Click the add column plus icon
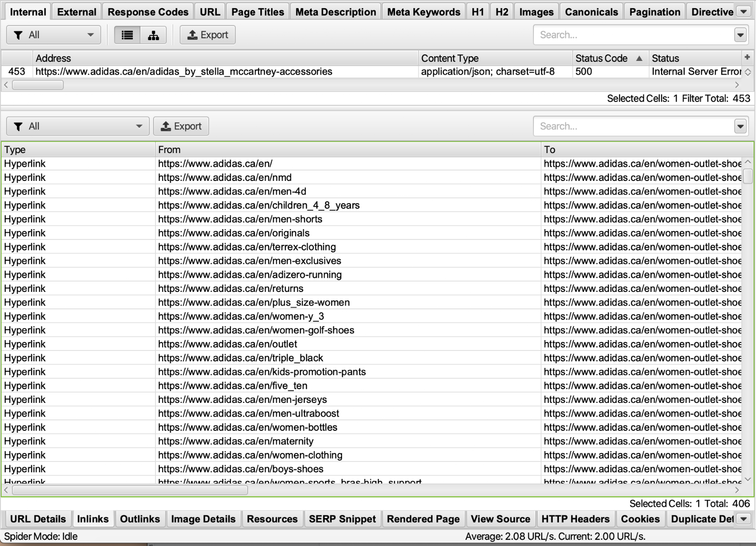This screenshot has width=756, height=546. (747, 57)
